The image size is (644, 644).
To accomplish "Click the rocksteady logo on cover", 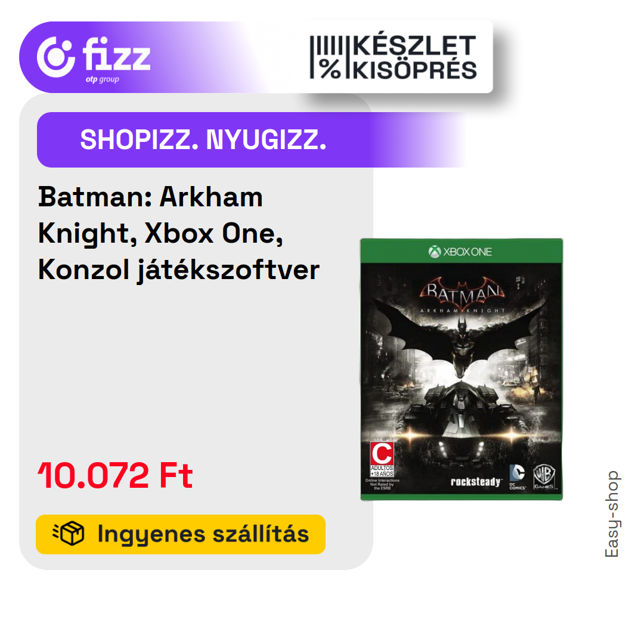I will [x=476, y=481].
